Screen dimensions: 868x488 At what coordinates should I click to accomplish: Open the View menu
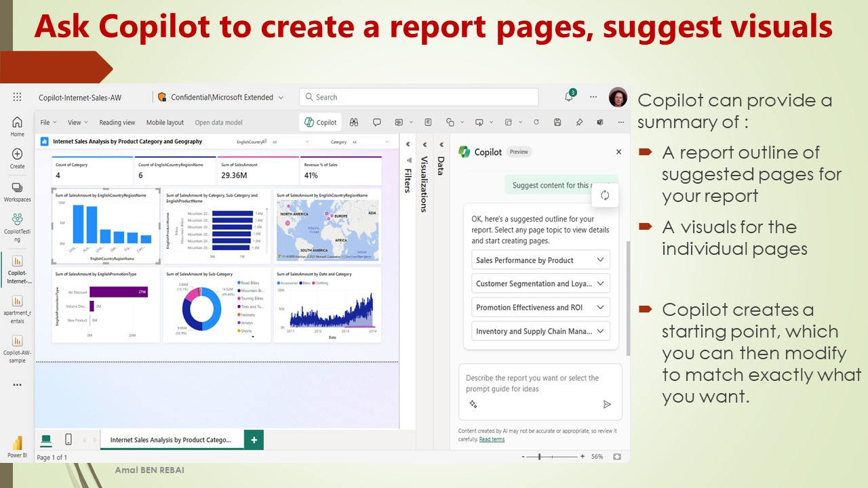click(77, 123)
